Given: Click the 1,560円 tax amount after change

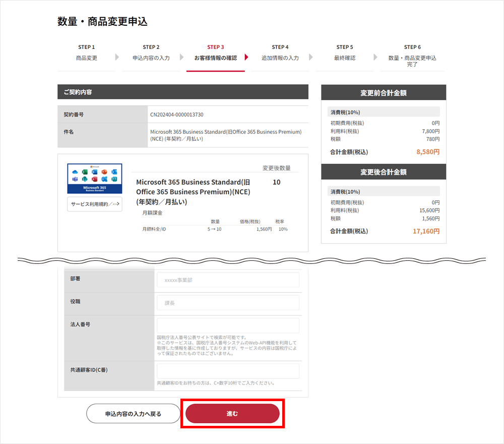Looking at the screenshot, I should (431, 218).
